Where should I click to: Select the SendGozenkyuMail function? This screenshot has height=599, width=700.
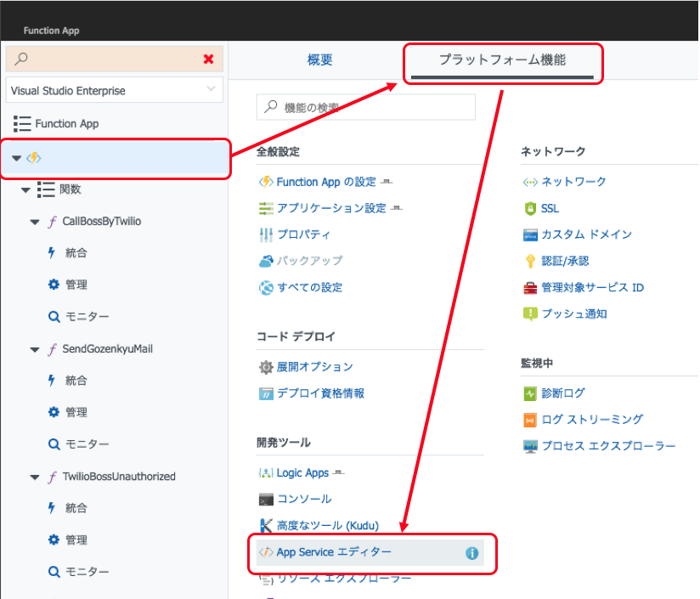(107, 349)
